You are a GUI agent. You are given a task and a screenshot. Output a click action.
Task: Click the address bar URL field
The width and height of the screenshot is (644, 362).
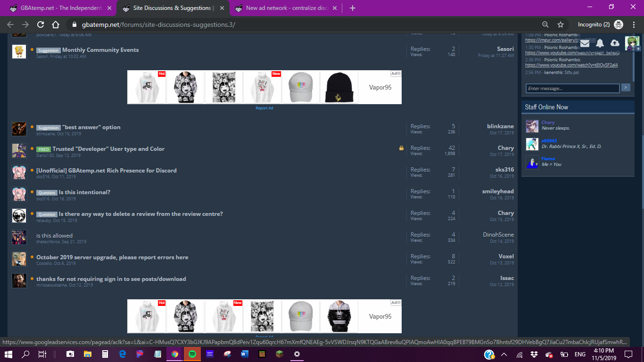pos(302,25)
